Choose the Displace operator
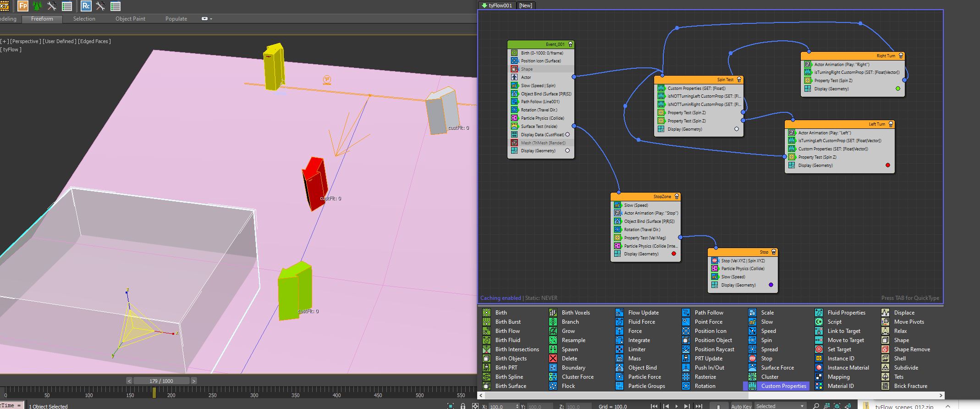 click(904, 312)
